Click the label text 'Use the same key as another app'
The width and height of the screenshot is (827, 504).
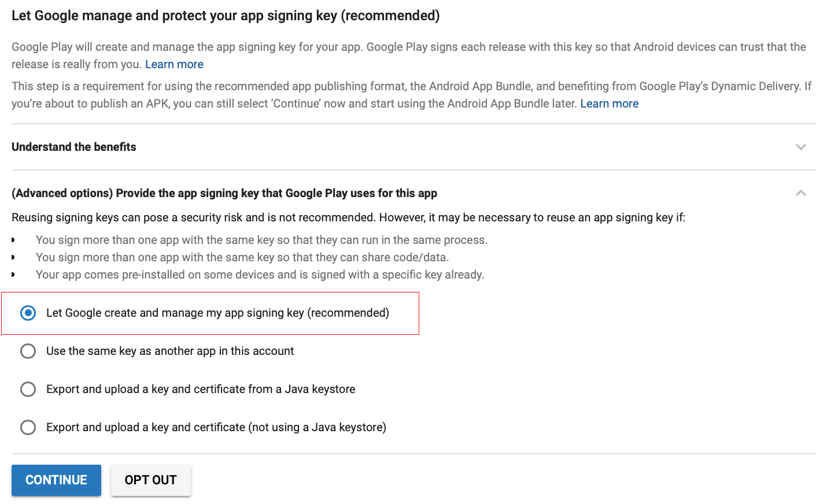(170, 351)
